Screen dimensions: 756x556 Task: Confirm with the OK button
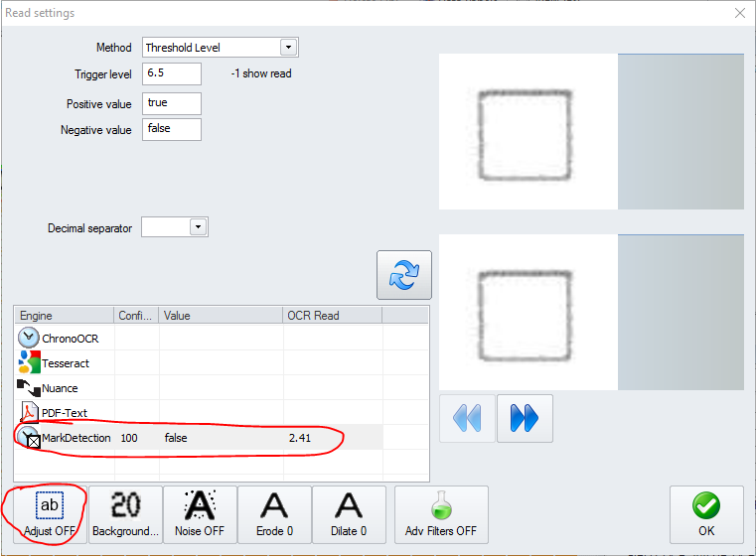(x=706, y=514)
